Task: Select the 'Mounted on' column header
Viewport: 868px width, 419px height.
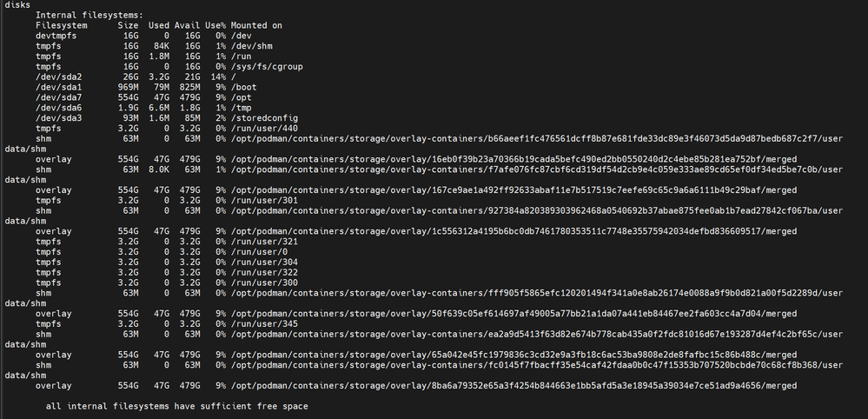Action: [256, 25]
